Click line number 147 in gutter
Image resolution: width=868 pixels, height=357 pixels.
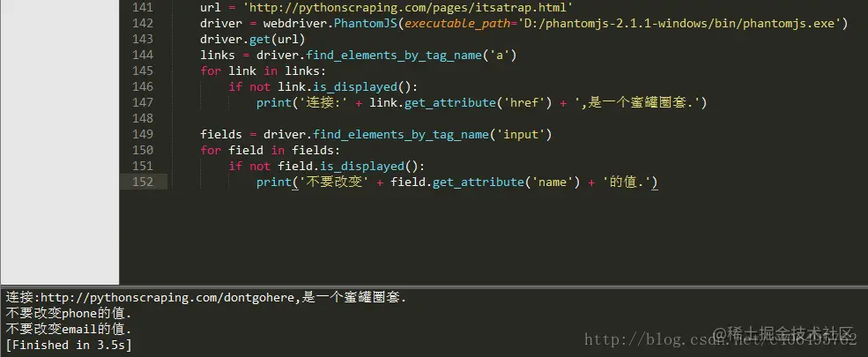point(143,103)
